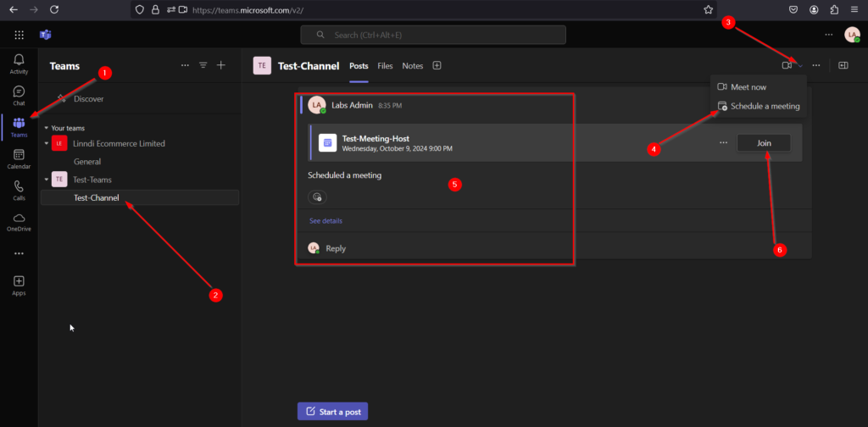Select Test-Channel in the teams list
Image resolution: width=868 pixels, height=427 pixels.
[140, 197]
